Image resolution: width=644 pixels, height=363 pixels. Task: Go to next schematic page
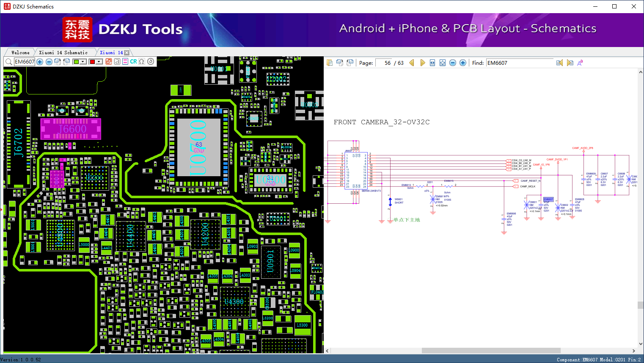point(422,63)
